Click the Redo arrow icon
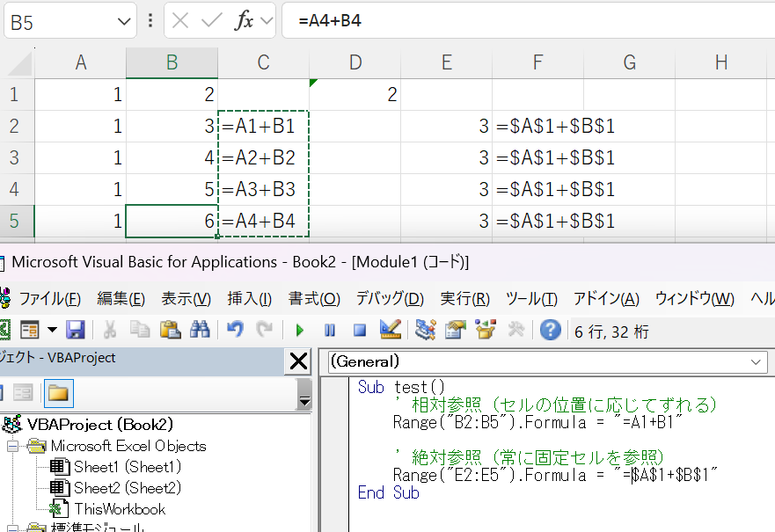Screen dimensions: 775x532 click(266, 330)
